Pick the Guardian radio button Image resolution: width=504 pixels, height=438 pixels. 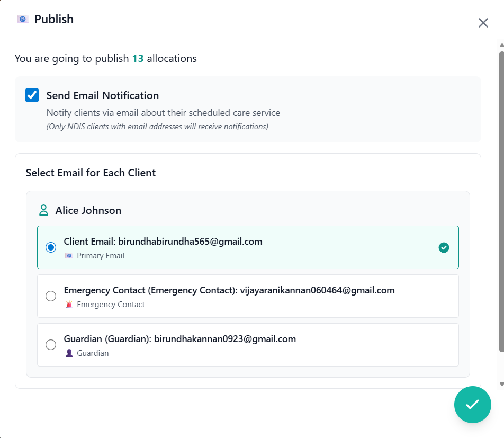tap(51, 345)
